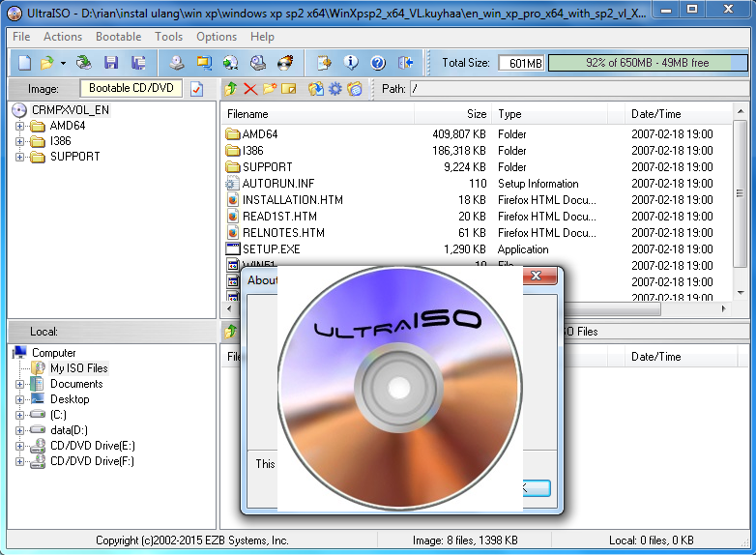Select the Computer node in Local tree
The height and width of the screenshot is (555, 756).
(x=53, y=353)
